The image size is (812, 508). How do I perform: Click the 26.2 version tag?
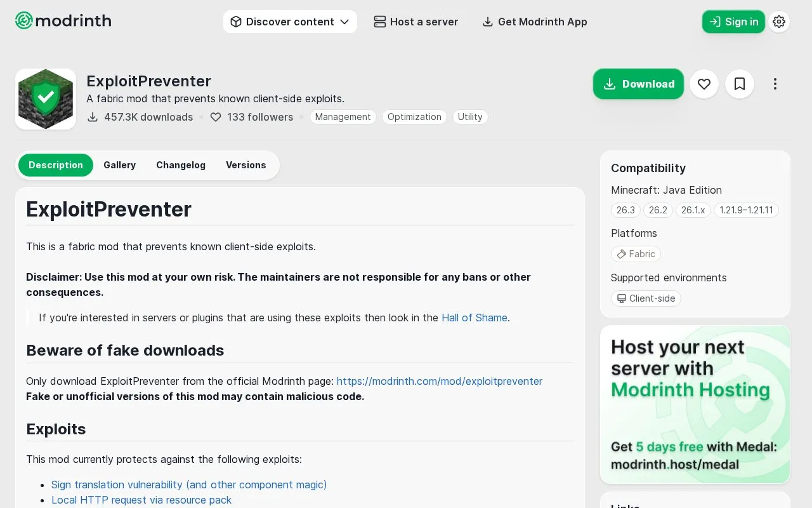point(658,210)
